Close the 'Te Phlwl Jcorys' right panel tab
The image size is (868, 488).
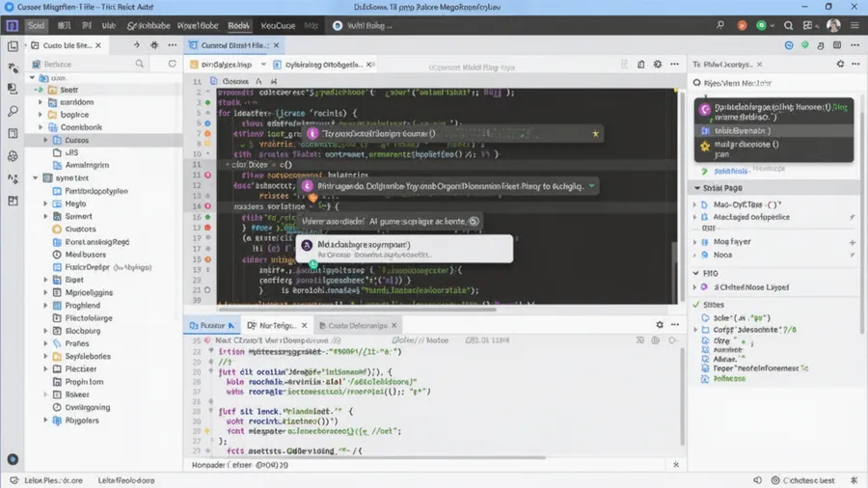(760, 65)
